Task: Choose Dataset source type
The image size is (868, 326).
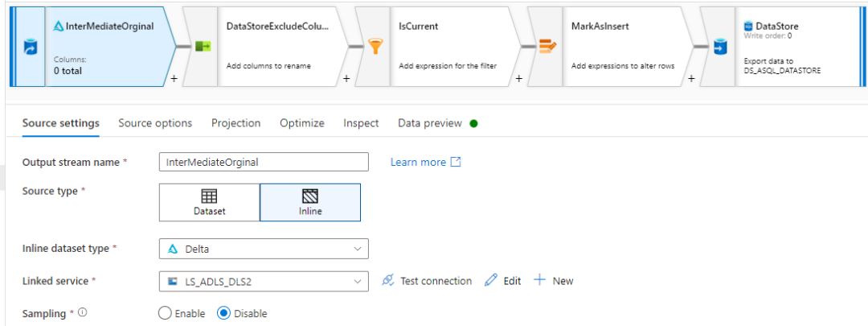Action: (209, 202)
